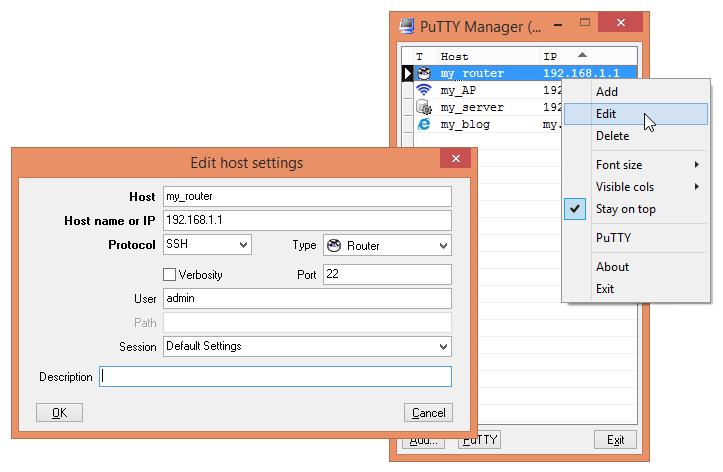
Task: Choose About from the context menu
Action: [x=635, y=267]
